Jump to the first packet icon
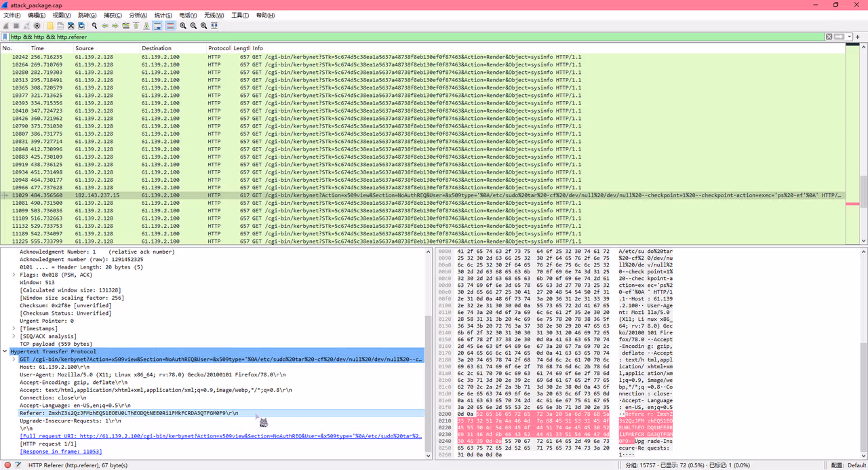Image resolution: width=868 pixels, height=470 pixels. click(136, 26)
